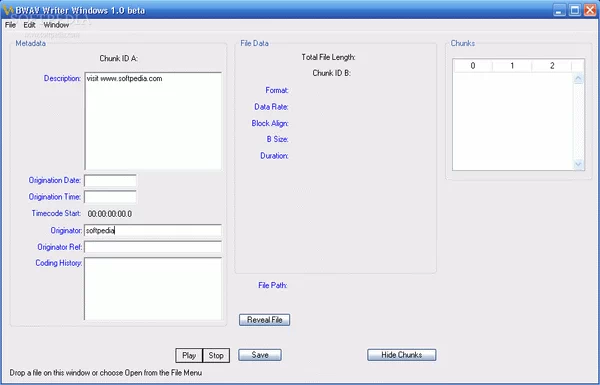Click the Chunks list scroll down arrow

[578, 164]
